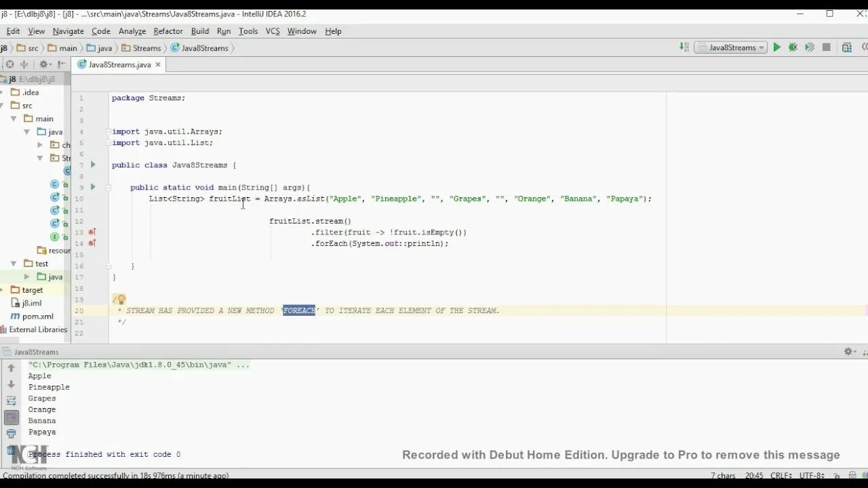Select External Libraries in project tree

[x=34, y=329]
